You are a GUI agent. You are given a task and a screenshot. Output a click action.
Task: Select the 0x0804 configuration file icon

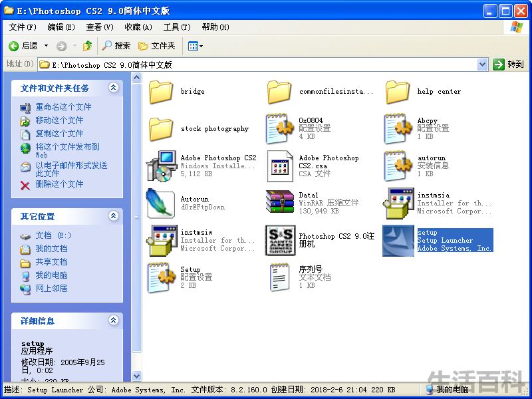279,128
